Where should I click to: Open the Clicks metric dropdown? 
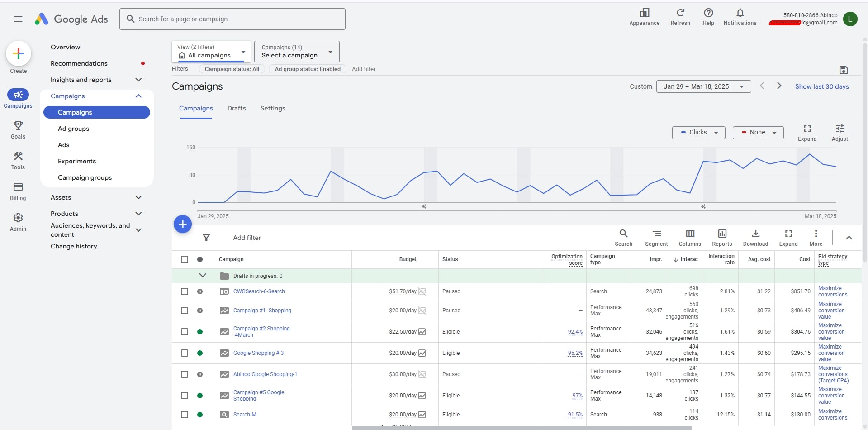tap(698, 133)
